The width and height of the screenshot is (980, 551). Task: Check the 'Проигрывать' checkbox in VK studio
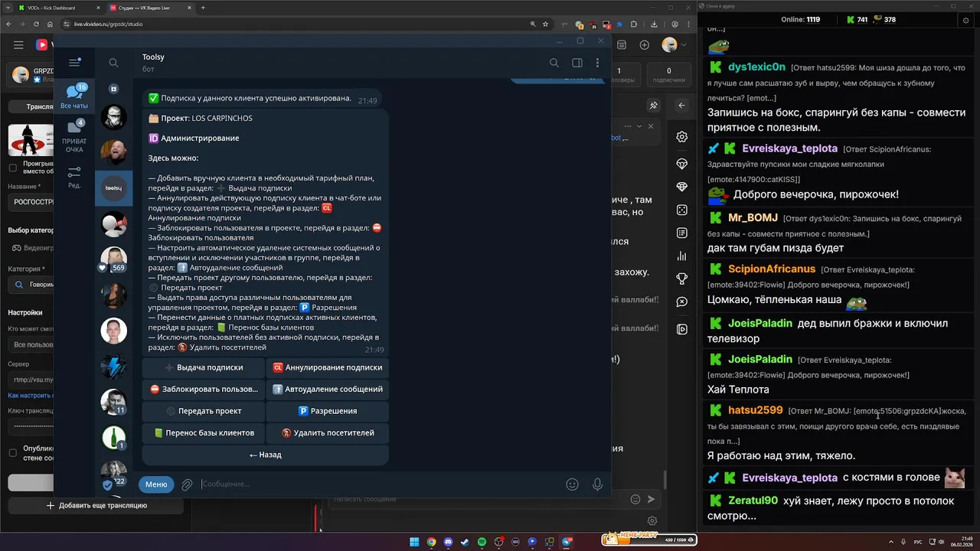12,168
